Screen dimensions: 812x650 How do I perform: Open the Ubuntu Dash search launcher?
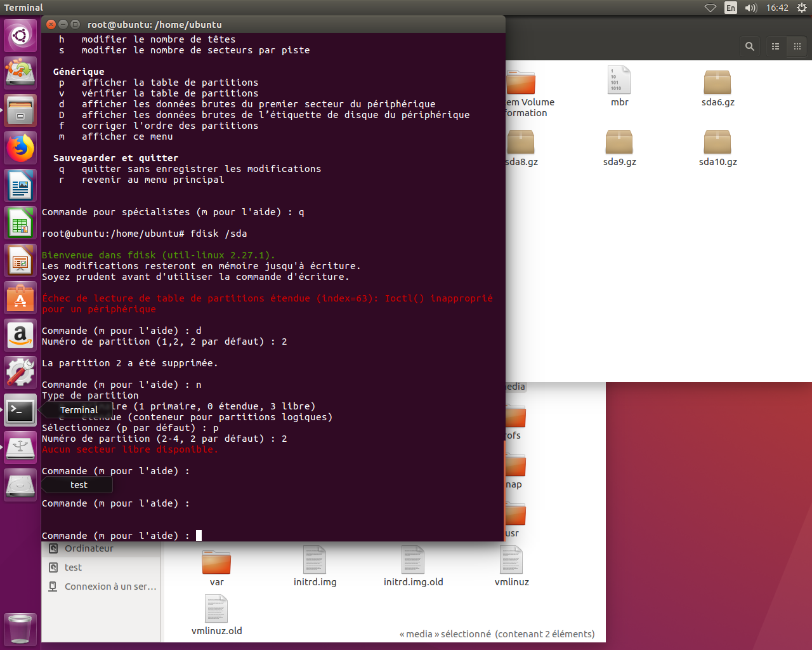pos(20,36)
